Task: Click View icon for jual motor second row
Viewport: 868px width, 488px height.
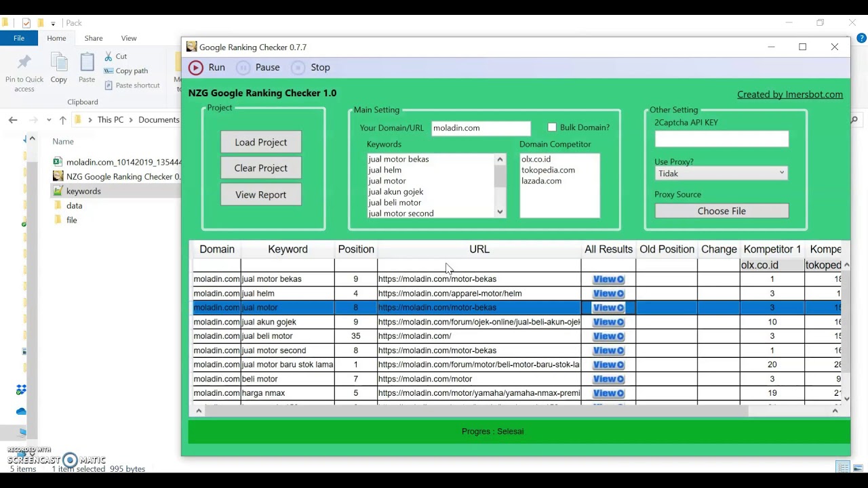Action: (608, 350)
